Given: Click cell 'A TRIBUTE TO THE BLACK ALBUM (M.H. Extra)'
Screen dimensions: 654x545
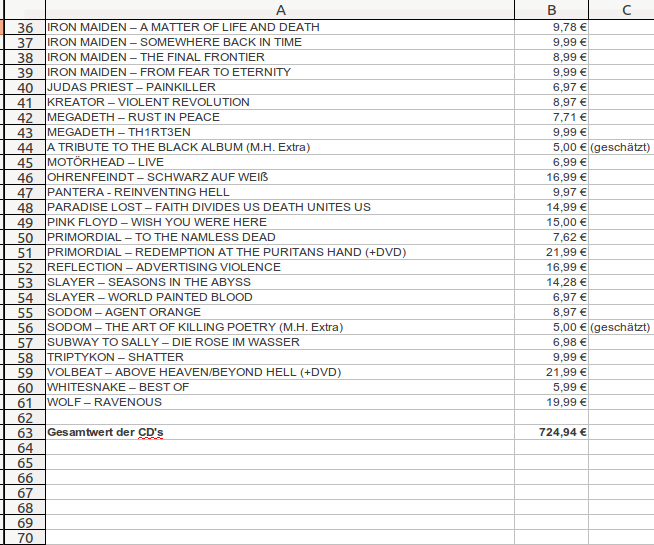Looking at the screenshot, I should pos(280,148).
